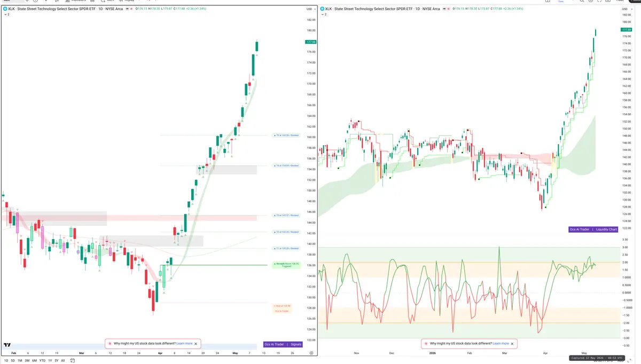Screen dimensions: 641x364
Task: Click the 177.88 price label on left axis
Action: (310, 42)
